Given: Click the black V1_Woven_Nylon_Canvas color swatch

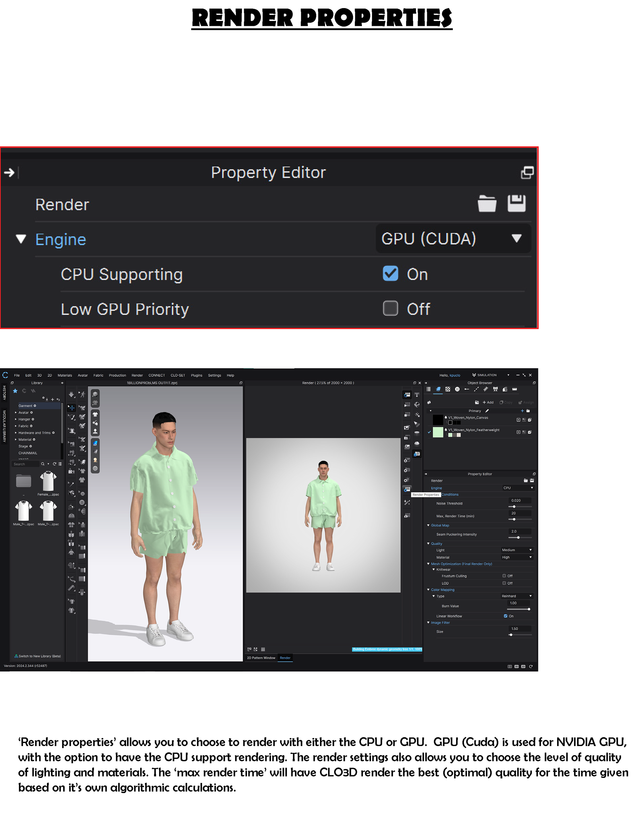Looking at the screenshot, I should click(438, 420).
